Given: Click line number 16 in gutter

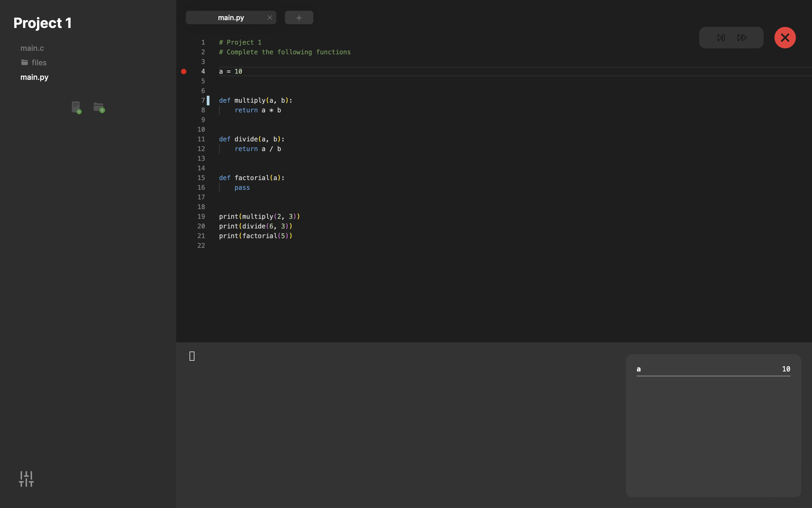Looking at the screenshot, I should click(201, 188).
